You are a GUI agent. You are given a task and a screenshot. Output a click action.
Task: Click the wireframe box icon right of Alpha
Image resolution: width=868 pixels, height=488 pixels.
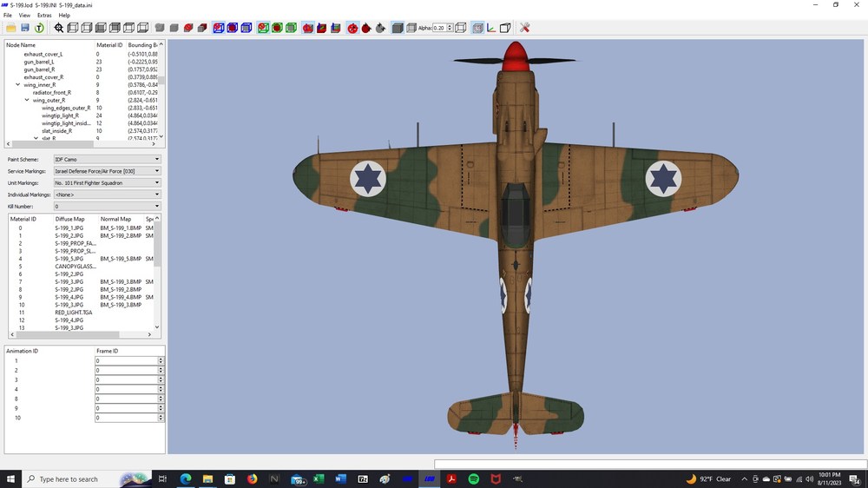point(461,28)
